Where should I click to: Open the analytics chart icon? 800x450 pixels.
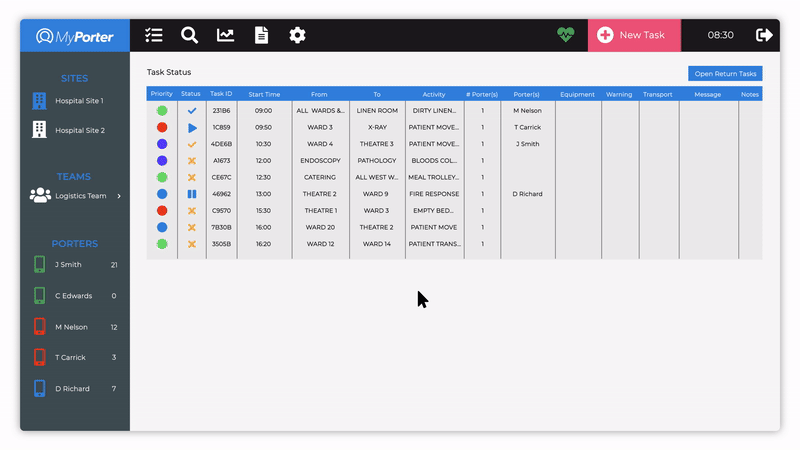[225, 35]
